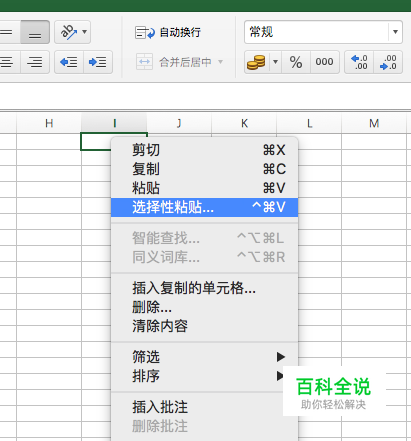Screen dimensions: 411x441
Task: Apply currency format coins icon
Action: point(256,62)
